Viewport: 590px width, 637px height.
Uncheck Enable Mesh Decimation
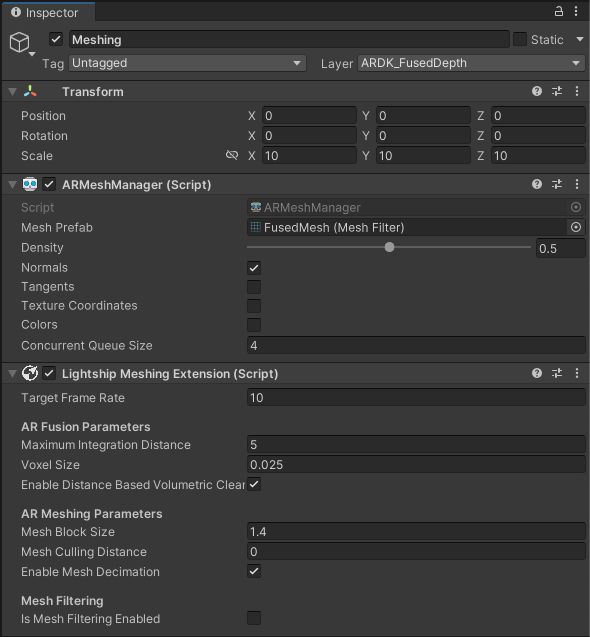click(x=254, y=571)
